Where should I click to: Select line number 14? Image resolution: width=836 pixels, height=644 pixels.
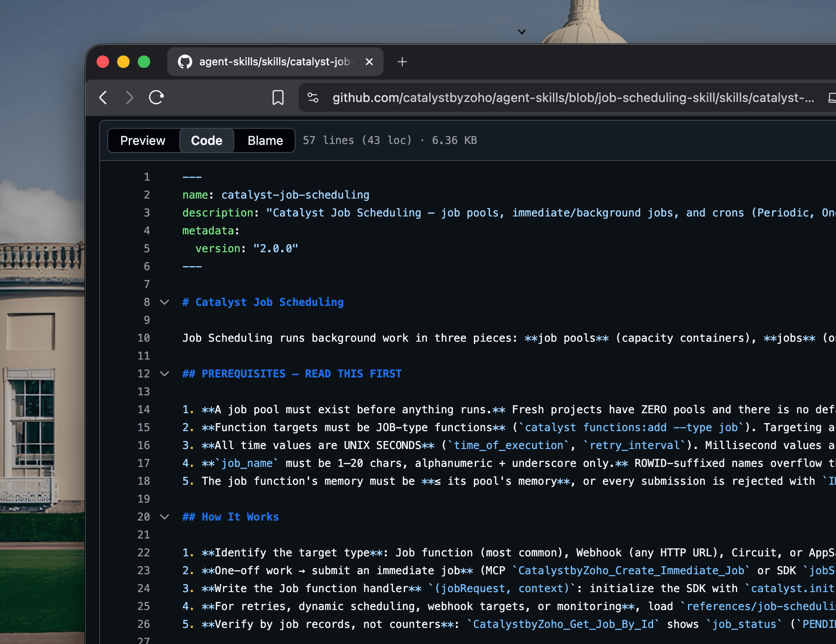point(144,410)
